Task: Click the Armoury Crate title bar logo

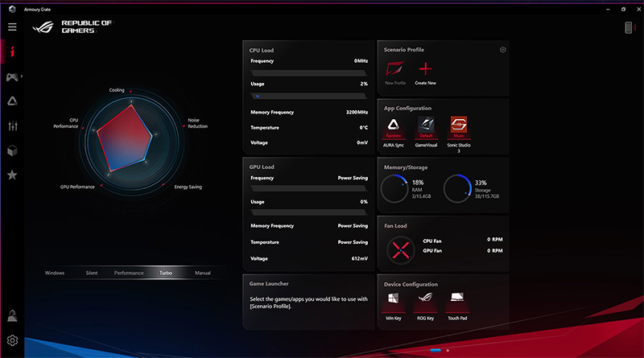Action: tap(12, 9)
